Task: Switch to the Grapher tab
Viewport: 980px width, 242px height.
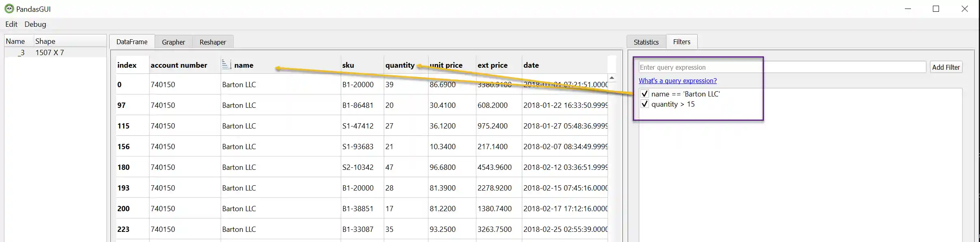Action: (173, 42)
